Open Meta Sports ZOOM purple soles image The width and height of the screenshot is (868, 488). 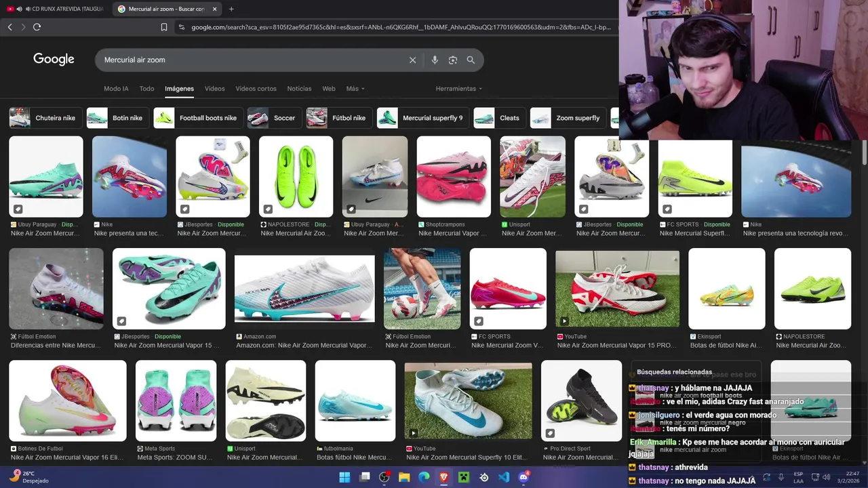pyautogui.click(x=176, y=401)
